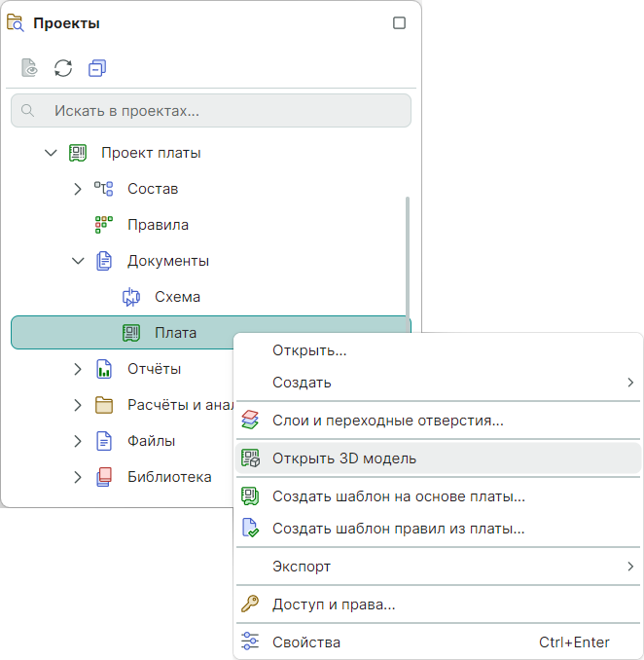Expand the Состав tree node
Image resolution: width=644 pixels, height=660 pixels.
(78, 189)
